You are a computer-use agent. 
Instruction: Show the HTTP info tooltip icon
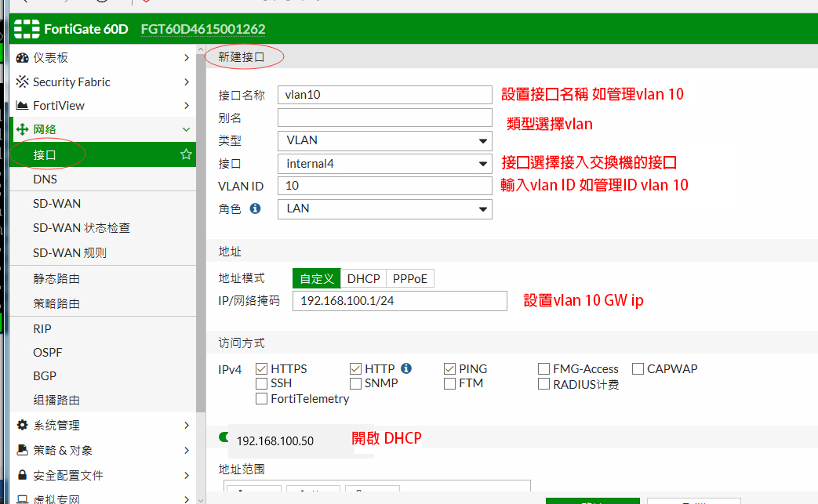point(406,368)
